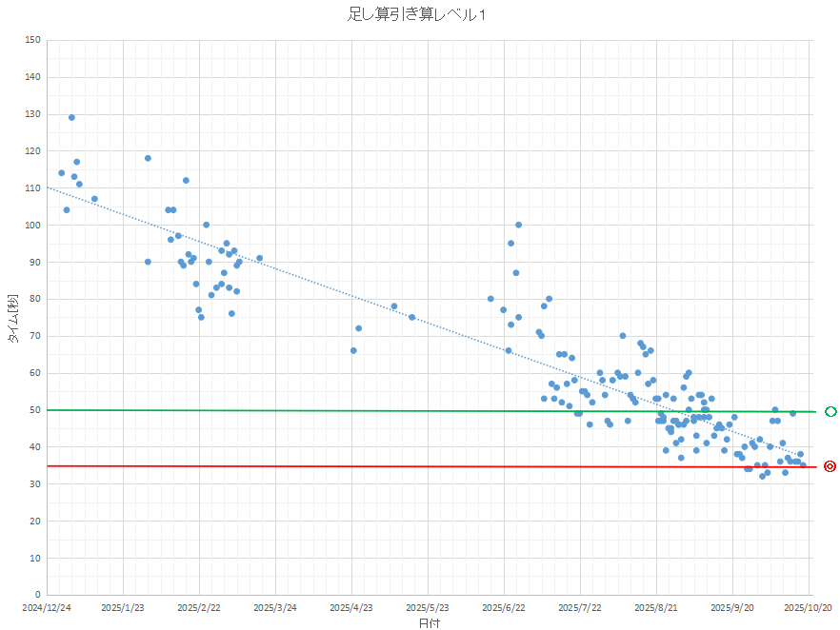Click the red circle marker at right edge
Screen dimensions: 840x630
tap(830, 466)
